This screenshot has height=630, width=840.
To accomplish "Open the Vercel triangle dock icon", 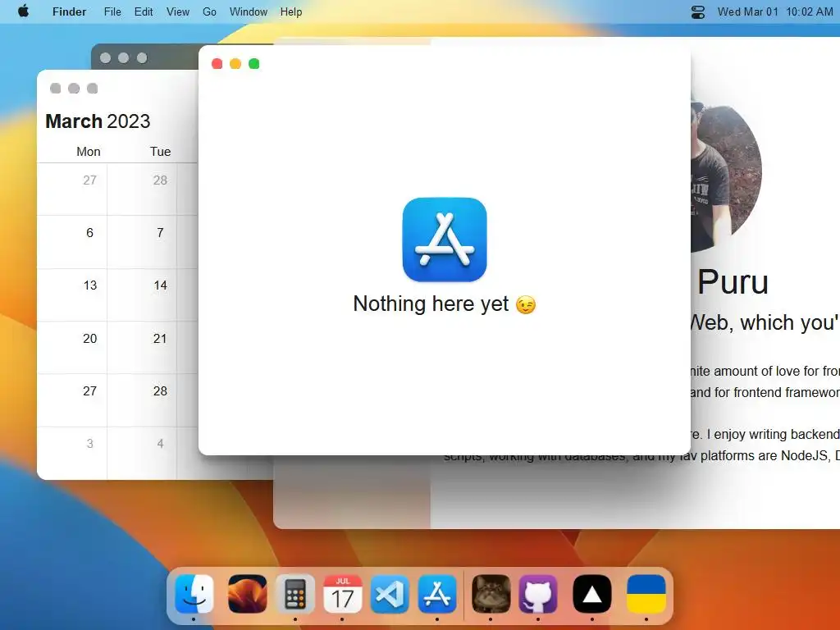I will click(x=592, y=594).
